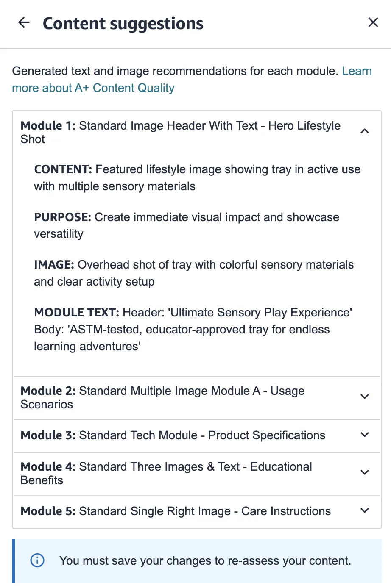Collapse Module 1 using its chevron
Image resolution: width=391 pixels, height=588 pixels.
(x=364, y=131)
